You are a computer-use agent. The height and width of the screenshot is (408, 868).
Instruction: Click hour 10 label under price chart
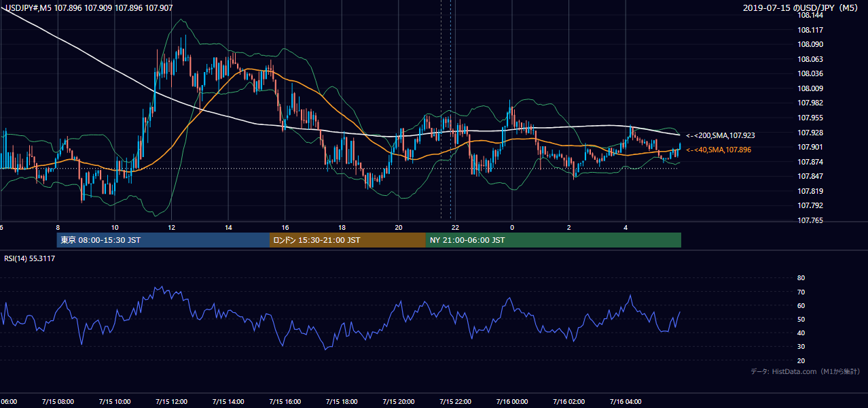tap(115, 227)
